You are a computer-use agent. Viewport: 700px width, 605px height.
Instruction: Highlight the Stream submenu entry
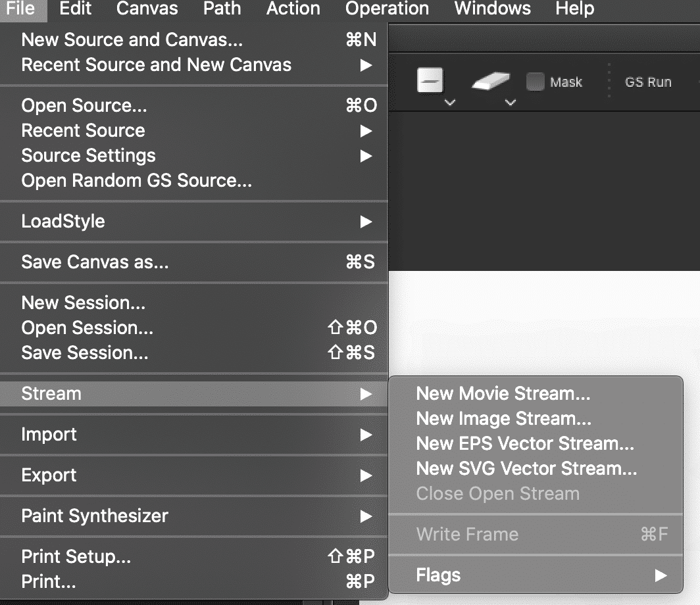click(193, 394)
